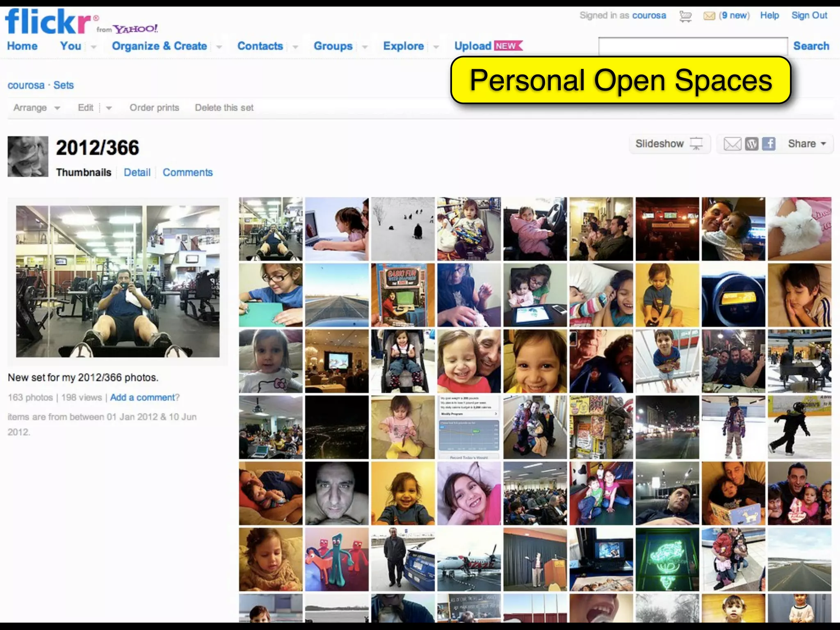Open Contacts page

[260, 46]
